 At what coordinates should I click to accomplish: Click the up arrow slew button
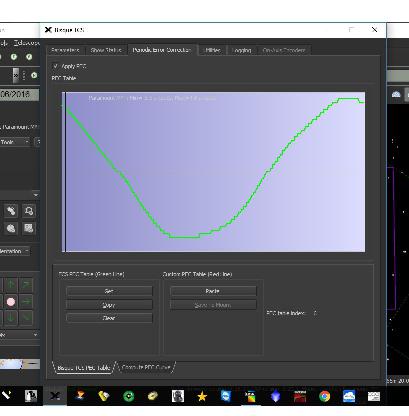click(x=11, y=284)
